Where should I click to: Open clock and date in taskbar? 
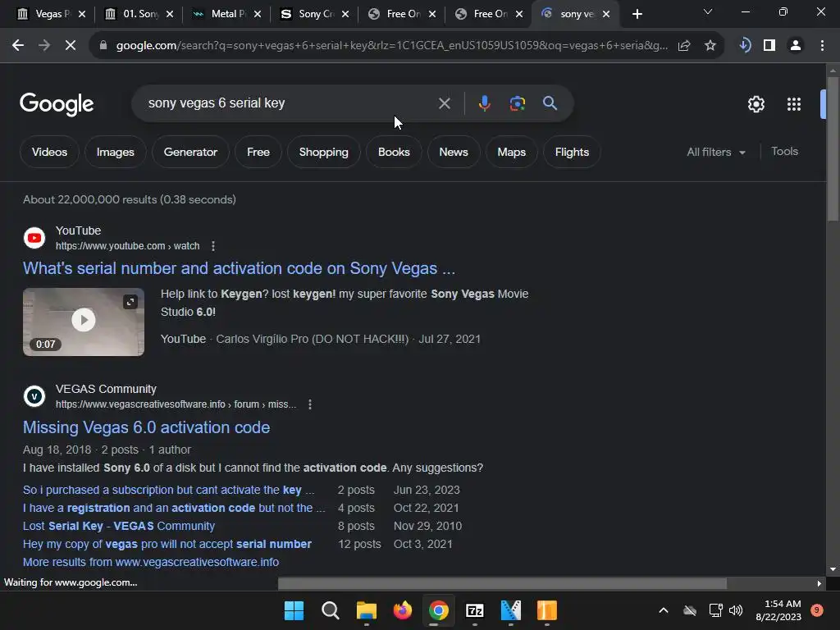click(x=778, y=610)
